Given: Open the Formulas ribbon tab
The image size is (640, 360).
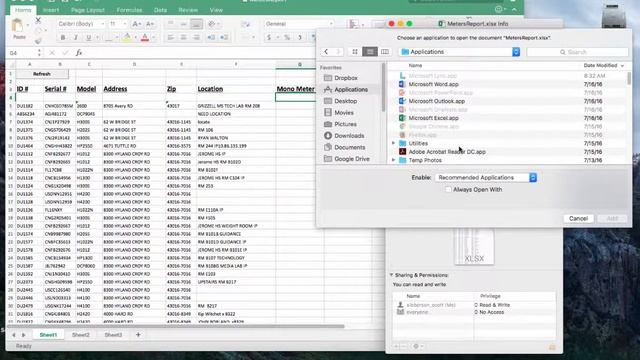Looking at the screenshot, I should coord(129,10).
